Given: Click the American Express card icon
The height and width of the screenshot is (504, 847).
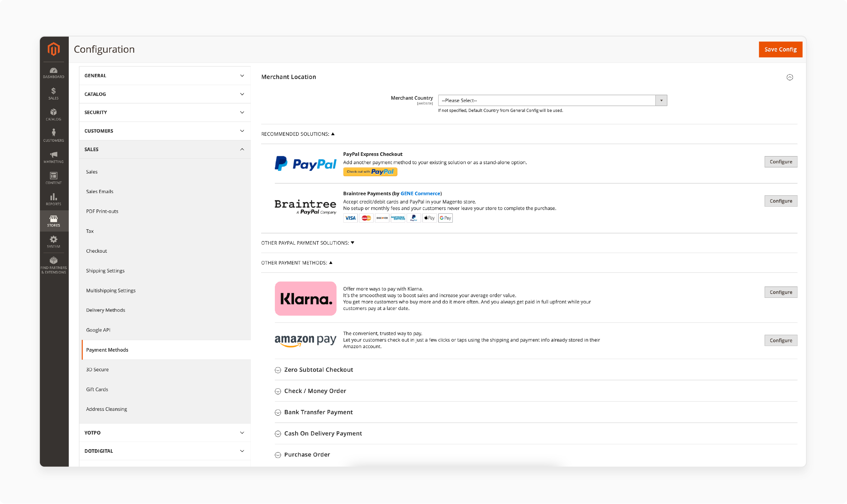Looking at the screenshot, I should (398, 218).
